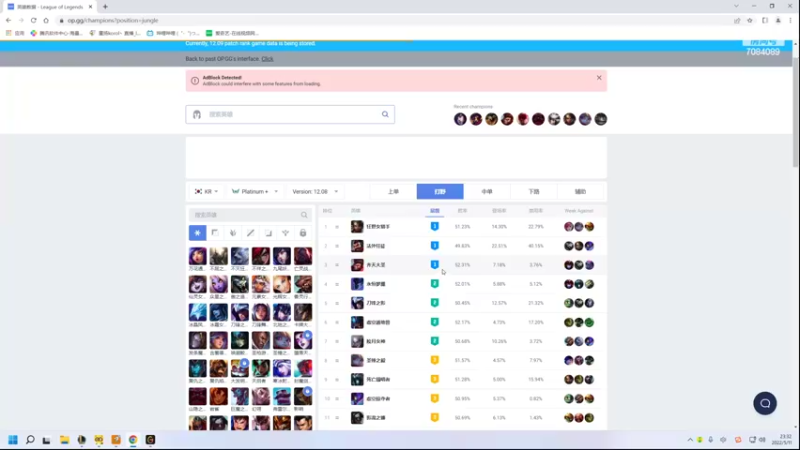Click the tier 1 badge in the rank 1 row
This screenshot has width=800, height=450.
[435, 227]
